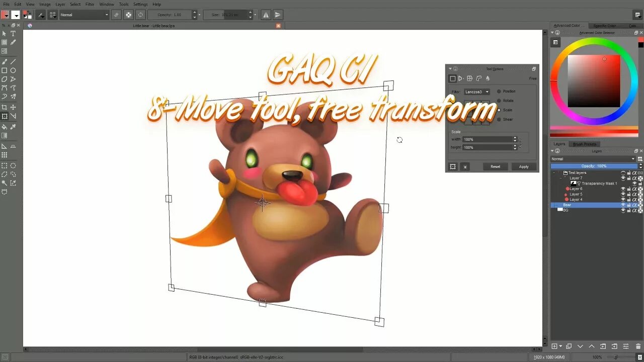Select the Polyline tool
Image resolution: width=644 pixels, height=362 pixels.
(13, 79)
